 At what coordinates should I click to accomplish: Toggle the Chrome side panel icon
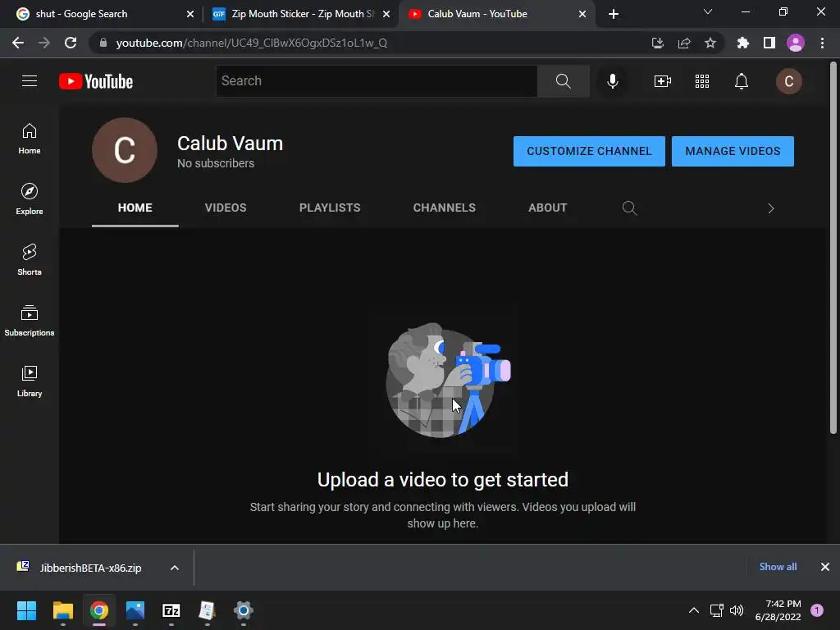(769, 43)
